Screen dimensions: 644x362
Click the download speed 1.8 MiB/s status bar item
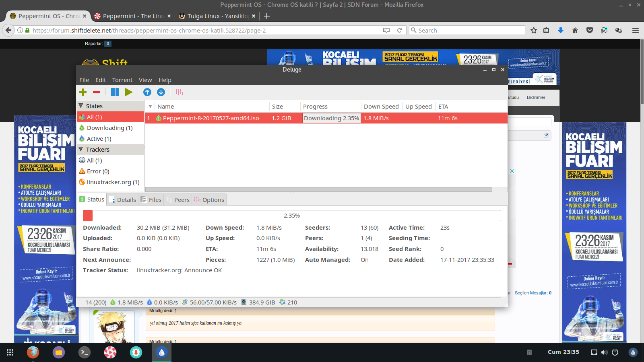click(x=126, y=302)
